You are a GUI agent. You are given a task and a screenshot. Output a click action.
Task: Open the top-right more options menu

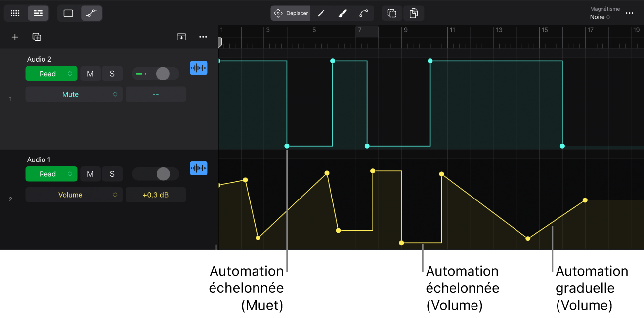(x=629, y=13)
